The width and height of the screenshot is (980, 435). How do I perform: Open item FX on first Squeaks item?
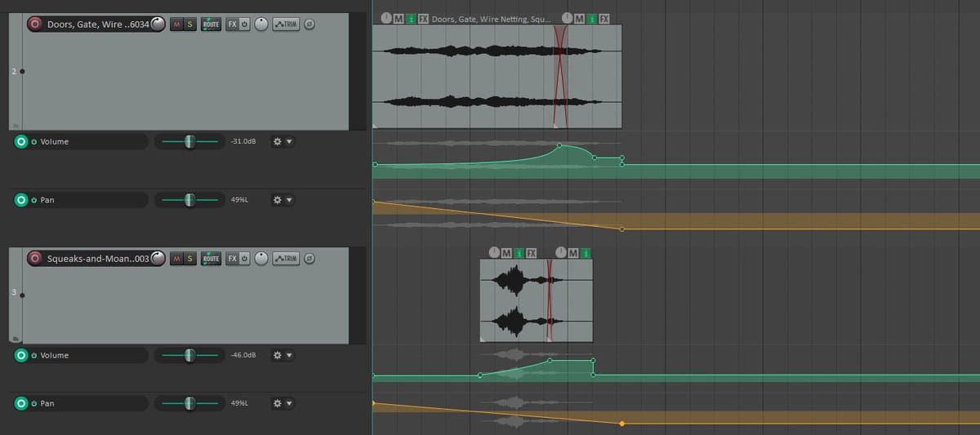[x=531, y=253]
